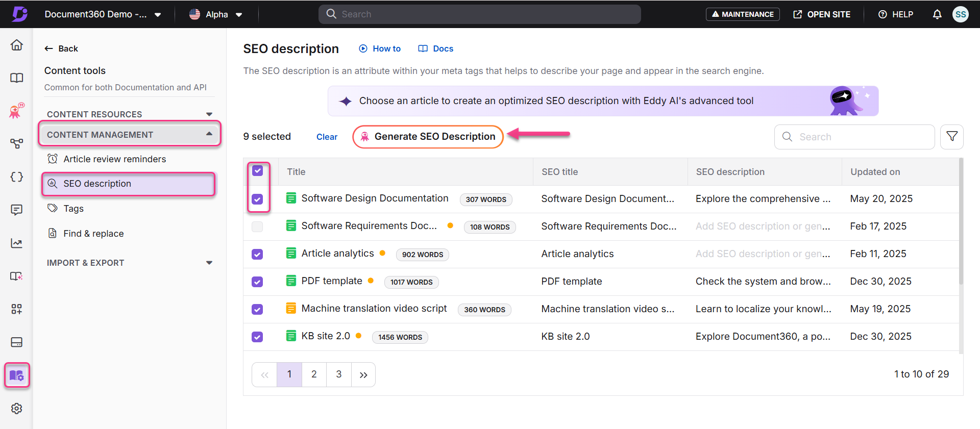Click Machine translation video script article icon

291,308
